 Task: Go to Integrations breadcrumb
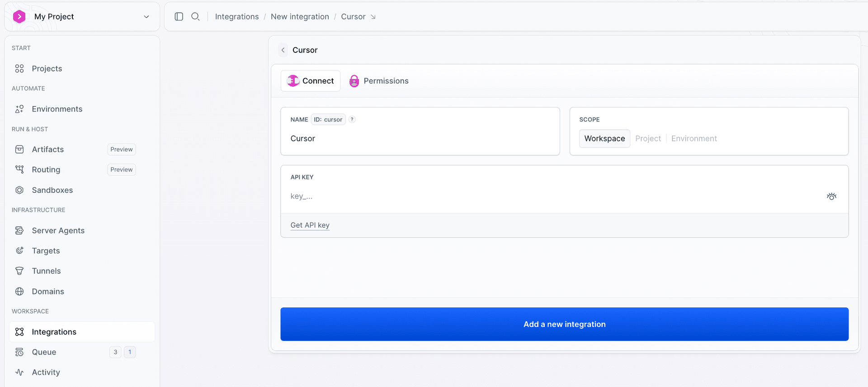coord(237,17)
